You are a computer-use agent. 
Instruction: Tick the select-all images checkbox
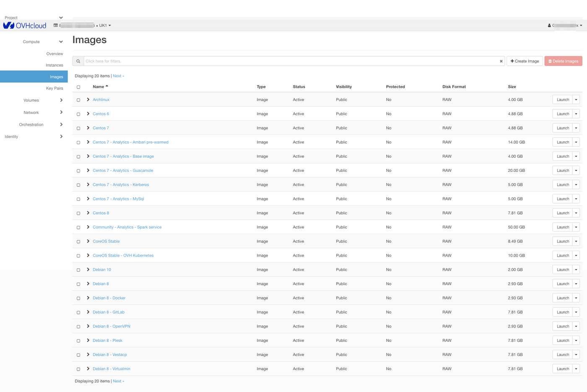(x=78, y=87)
